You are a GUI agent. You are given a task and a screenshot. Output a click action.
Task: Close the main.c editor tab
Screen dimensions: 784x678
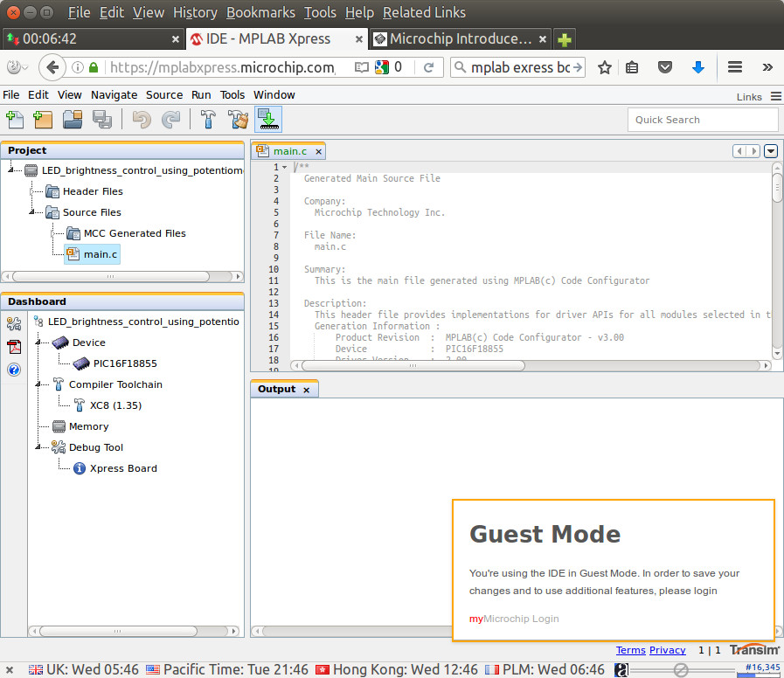click(x=318, y=151)
